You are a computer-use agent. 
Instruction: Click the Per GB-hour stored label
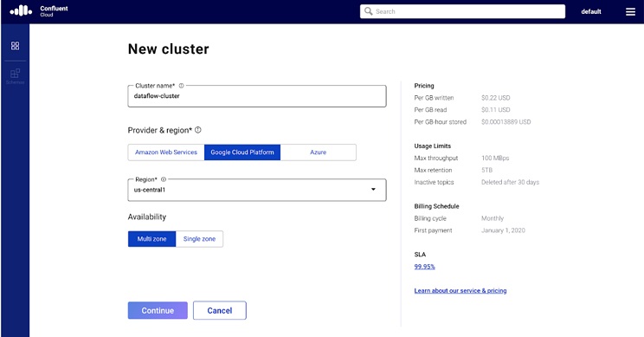441,121
